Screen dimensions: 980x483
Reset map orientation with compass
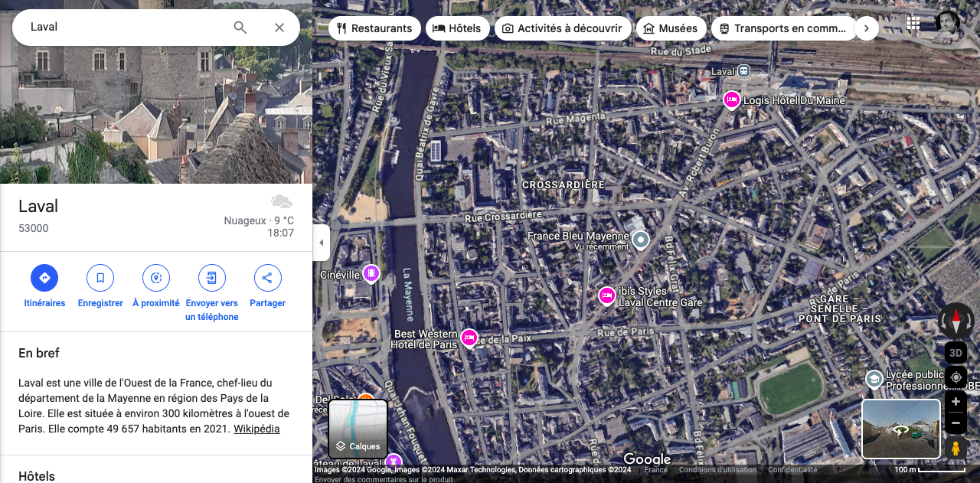(955, 320)
